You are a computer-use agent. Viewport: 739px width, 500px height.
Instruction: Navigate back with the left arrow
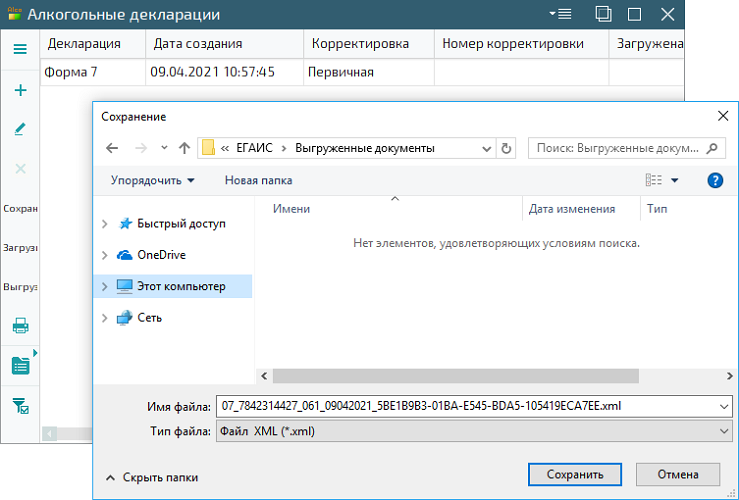pyautogui.click(x=112, y=148)
